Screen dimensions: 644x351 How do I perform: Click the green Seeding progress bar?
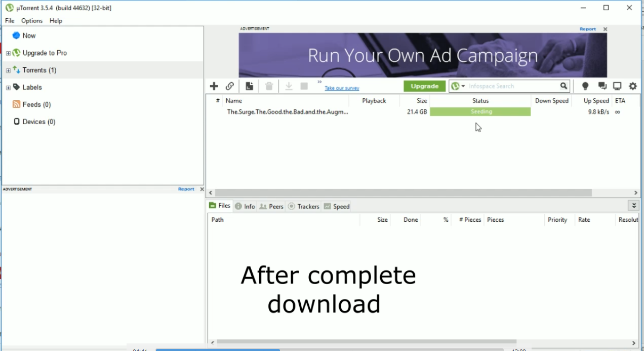tap(480, 112)
